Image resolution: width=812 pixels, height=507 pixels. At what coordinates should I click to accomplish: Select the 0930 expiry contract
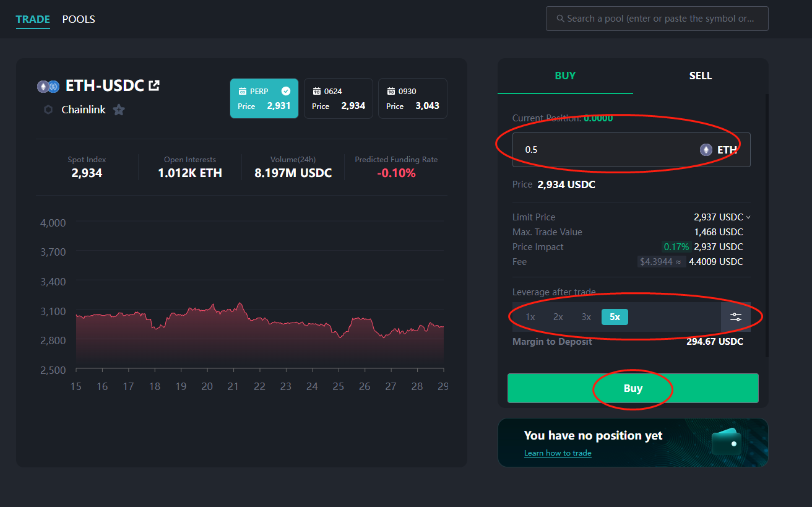tap(412, 98)
